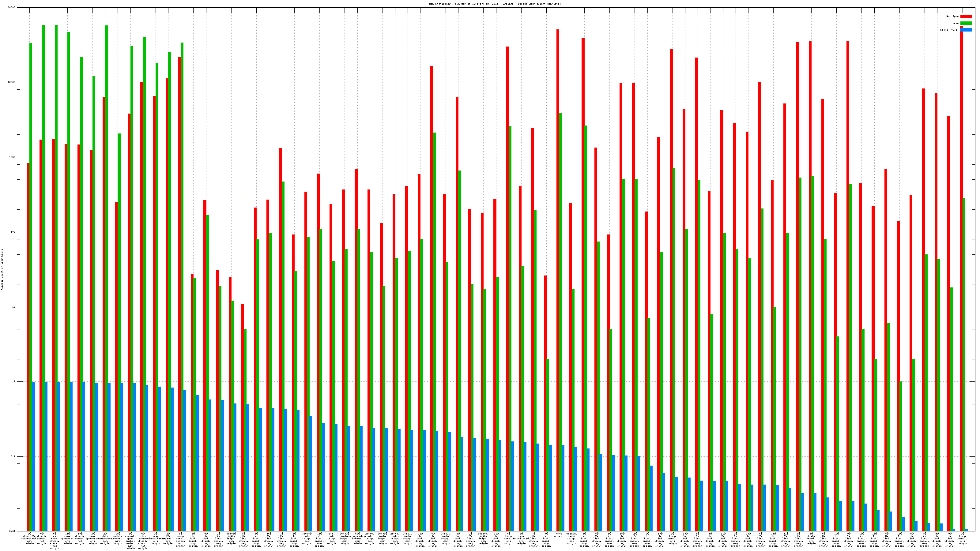This screenshot has height=551, width=980.
Task: Select the "Not Spam" legend text
Action: [953, 16]
